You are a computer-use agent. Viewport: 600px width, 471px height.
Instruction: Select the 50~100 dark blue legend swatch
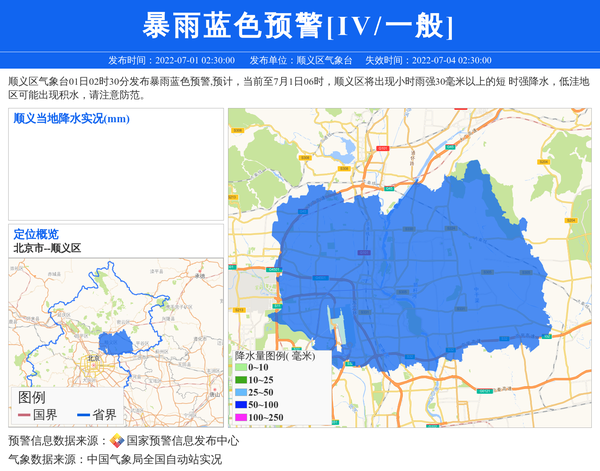click(241, 405)
